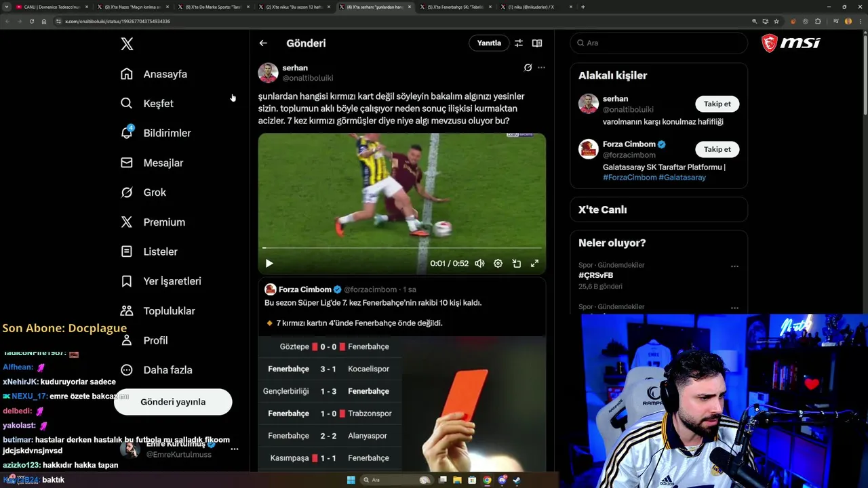Open Topluluklar communities

point(157,311)
